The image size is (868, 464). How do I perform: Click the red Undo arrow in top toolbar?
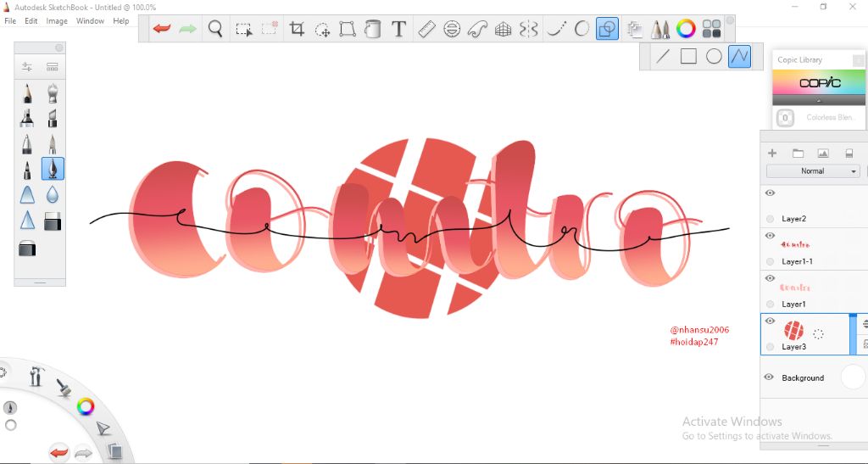coord(162,28)
